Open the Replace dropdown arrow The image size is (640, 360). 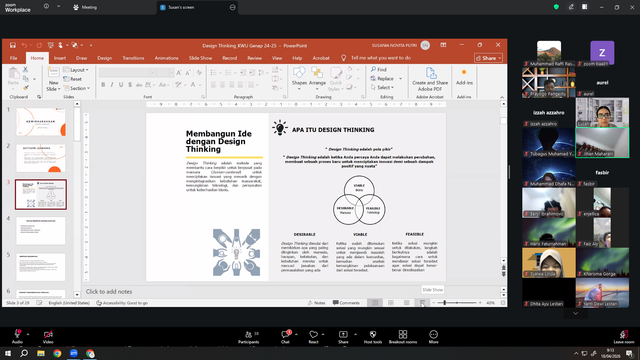(x=400, y=78)
